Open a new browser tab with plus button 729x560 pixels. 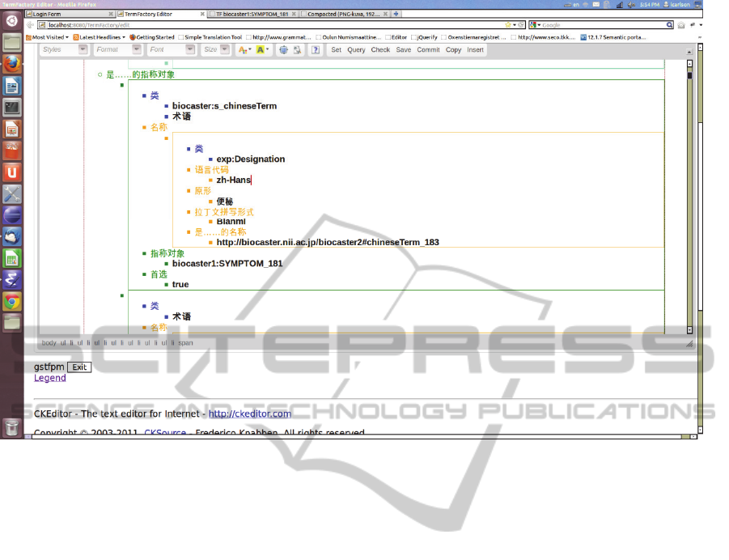[x=395, y=14]
